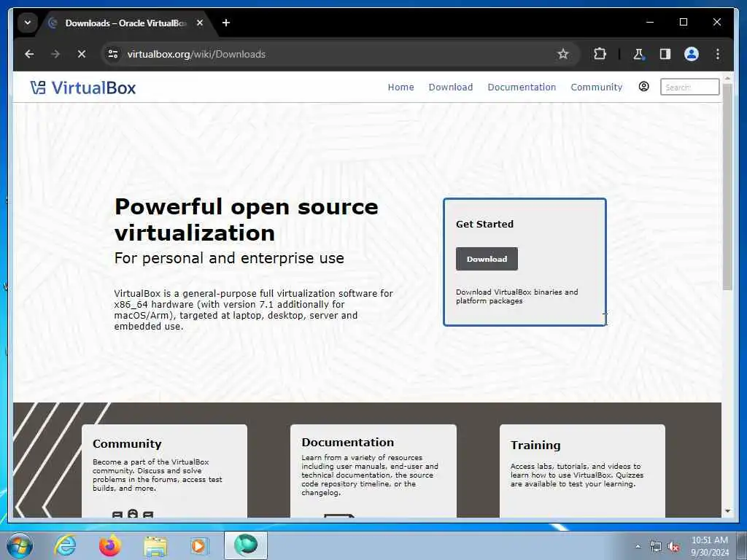
Task: Close the Downloads – Oracle VirtualBox tab
Action: (200, 23)
